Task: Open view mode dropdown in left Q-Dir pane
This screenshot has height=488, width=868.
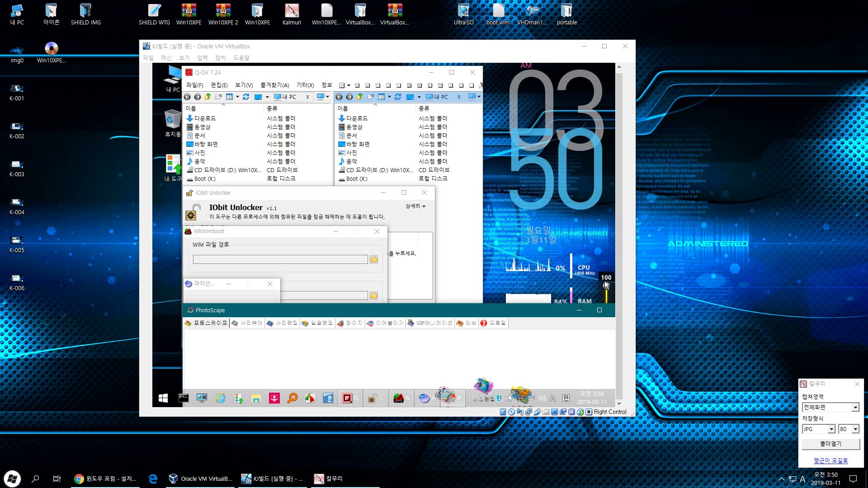Action: pos(237,97)
